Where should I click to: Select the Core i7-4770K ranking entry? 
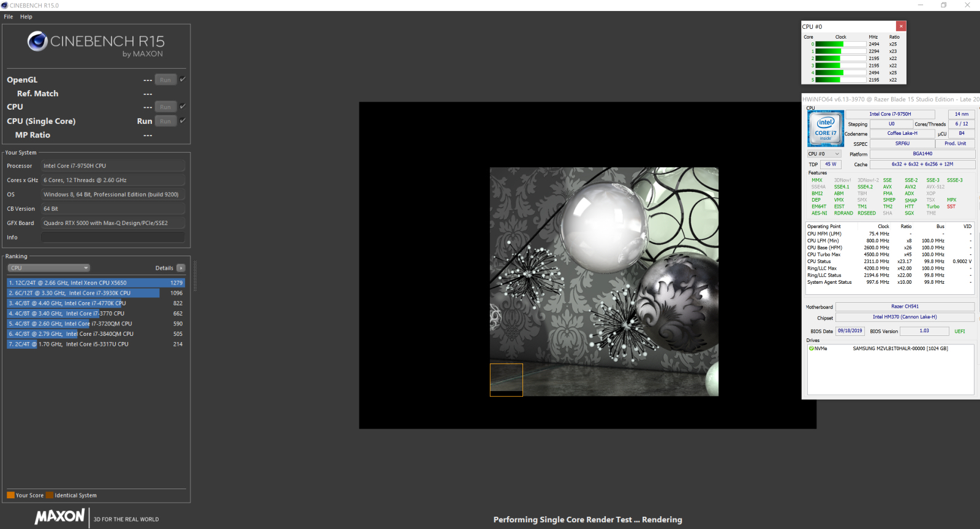[x=96, y=303]
